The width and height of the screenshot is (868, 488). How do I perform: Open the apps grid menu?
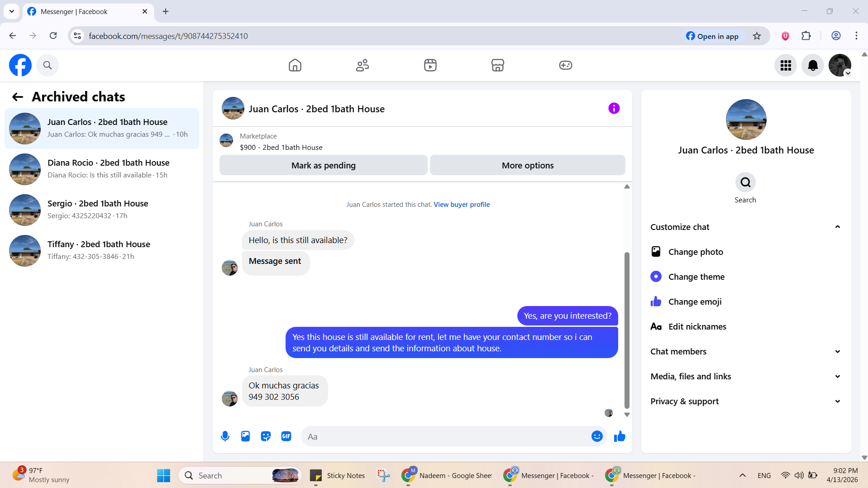(x=786, y=65)
